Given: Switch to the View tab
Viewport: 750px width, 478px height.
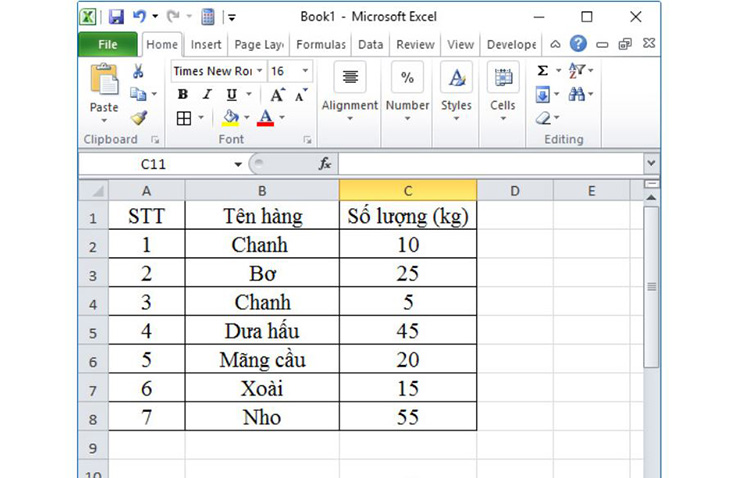Looking at the screenshot, I should tap(460, 44).
